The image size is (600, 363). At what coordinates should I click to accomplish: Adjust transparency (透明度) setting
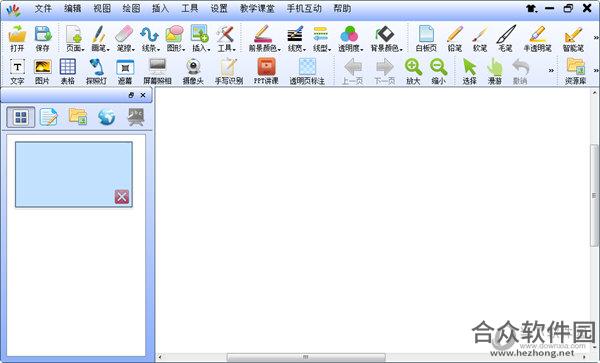pos(350,37)
